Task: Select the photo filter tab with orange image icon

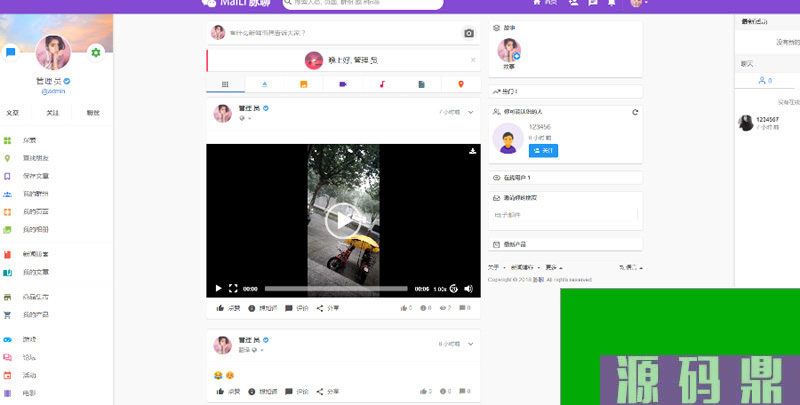Action: point(304,84)
